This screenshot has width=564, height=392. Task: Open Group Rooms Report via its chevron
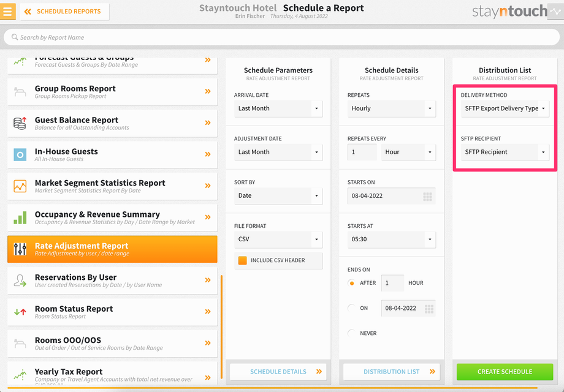pyautogui.click(x=208, y=91)
